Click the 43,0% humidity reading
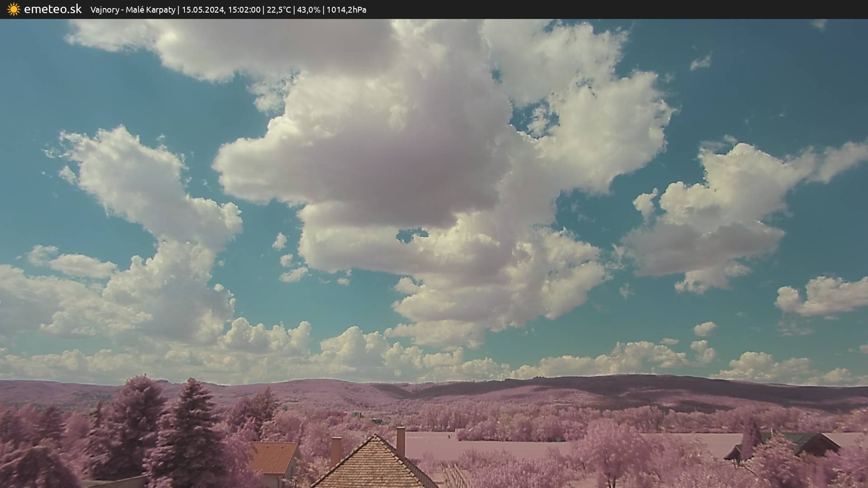 click(x=308, y=9)
